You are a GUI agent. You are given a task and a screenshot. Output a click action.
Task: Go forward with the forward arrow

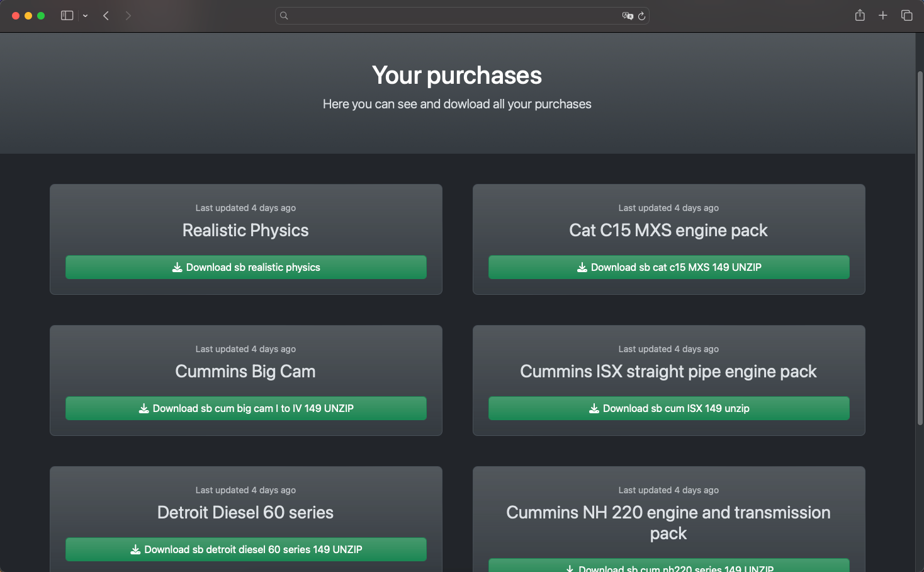click(128, 16)
